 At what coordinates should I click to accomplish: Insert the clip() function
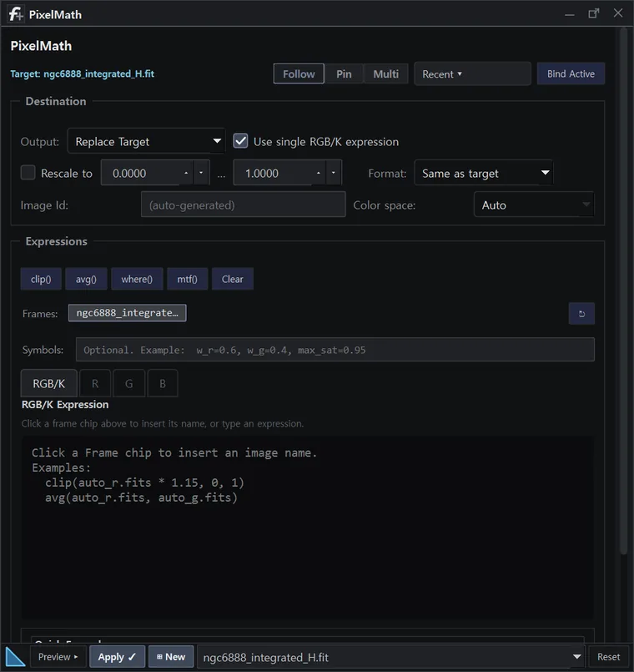(41, 279)
